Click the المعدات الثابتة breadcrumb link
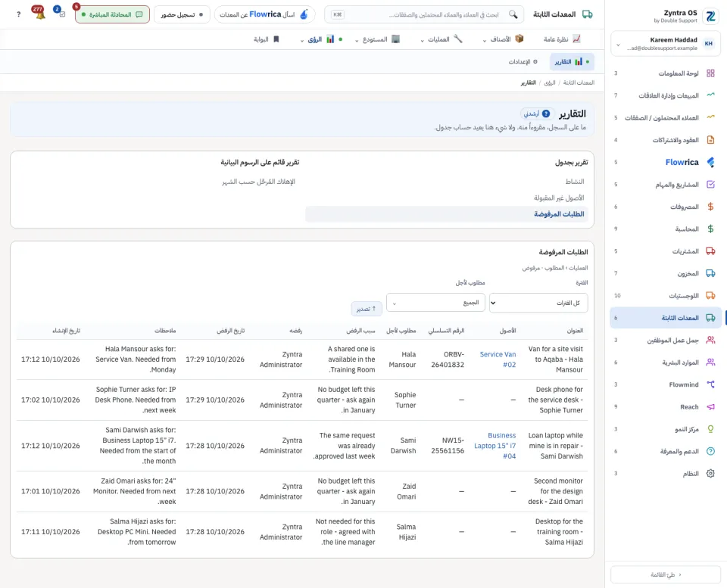Viewport: 727px width, 588px height. [579, 82]
